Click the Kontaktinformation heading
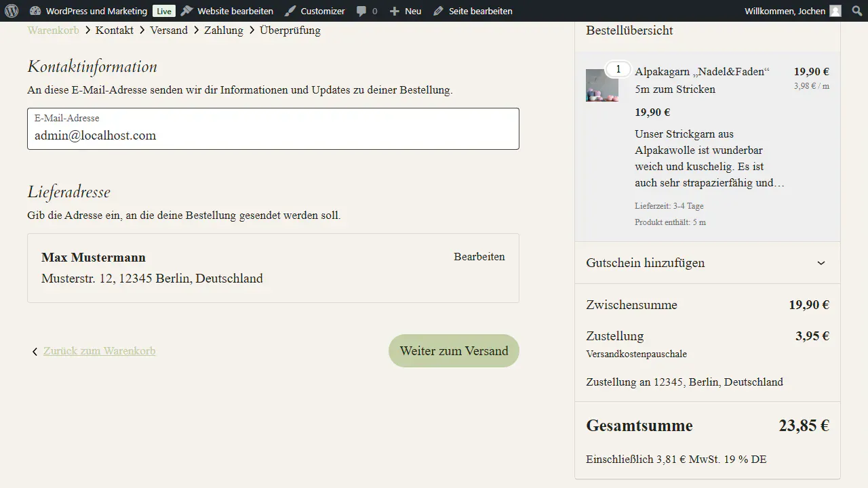 pos(92,66)
